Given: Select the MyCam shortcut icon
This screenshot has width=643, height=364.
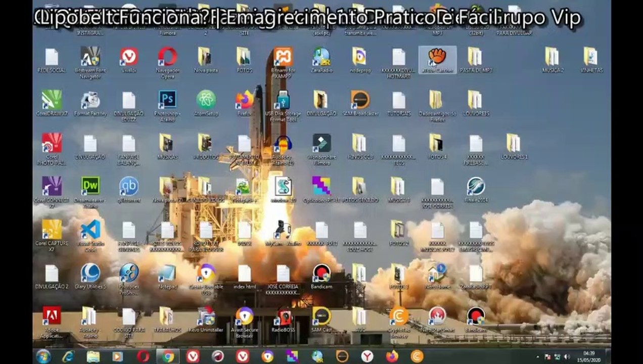Looking at the screenshot, I should tap(283, 234).
